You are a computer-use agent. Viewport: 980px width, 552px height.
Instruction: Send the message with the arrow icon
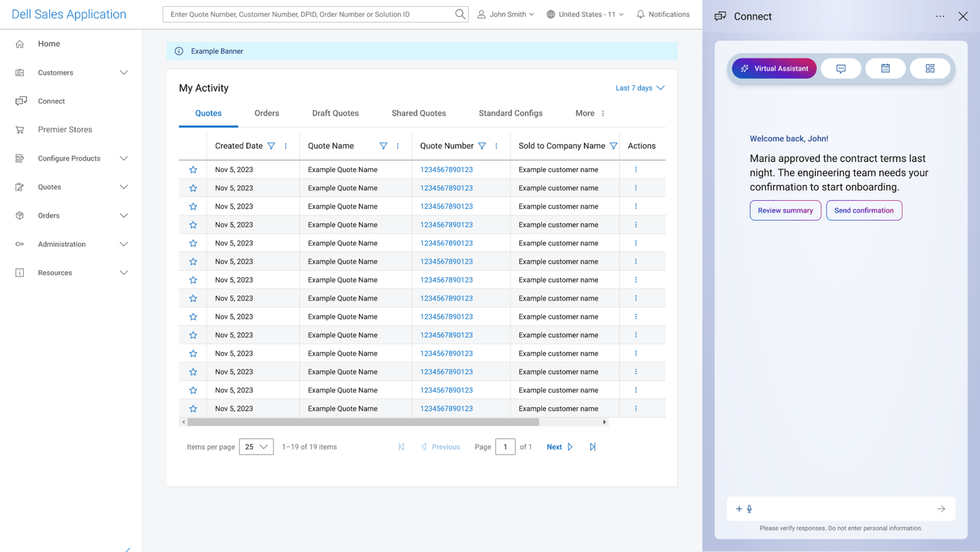(x=941, y=509)
